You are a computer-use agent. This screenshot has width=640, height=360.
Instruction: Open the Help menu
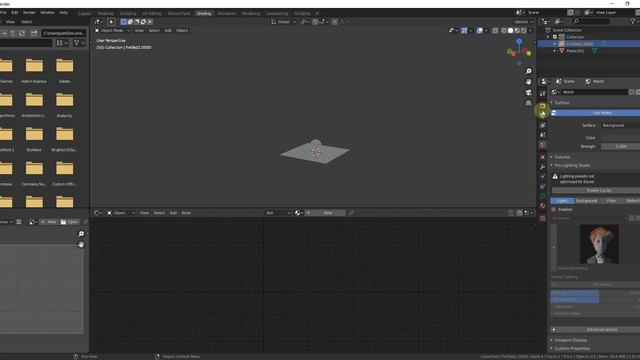[64, 13]
